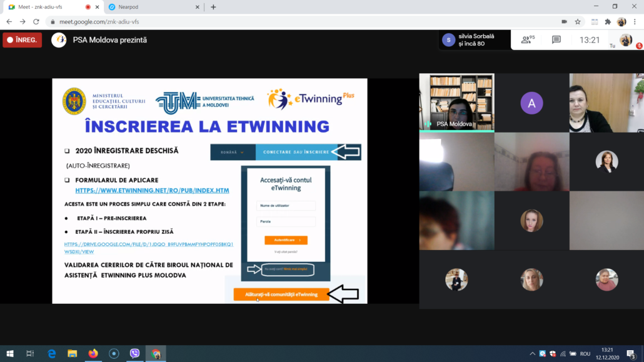
Task: Click the orange Alăturați-vă comunității eTwinning button
Action: tap(281, 294)
